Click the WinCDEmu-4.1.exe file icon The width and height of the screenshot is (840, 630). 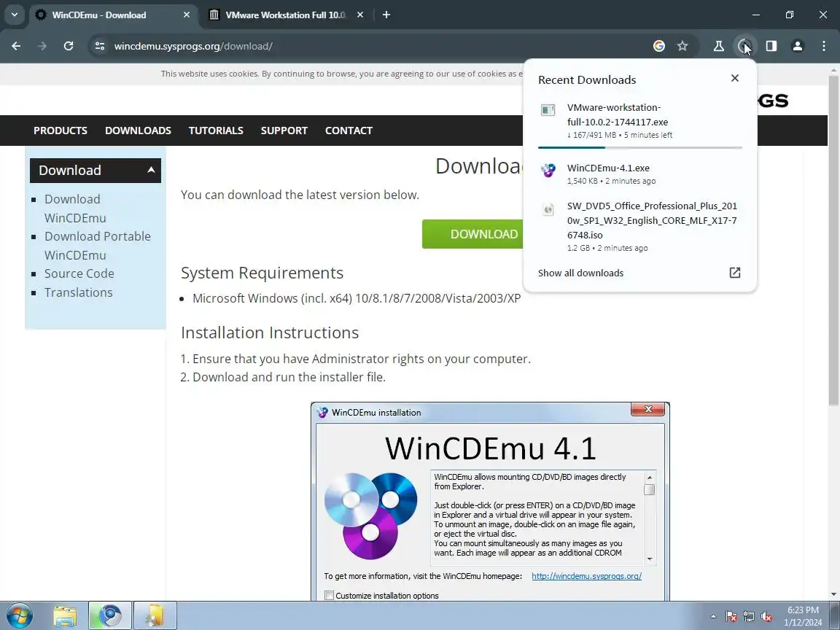click(x=548, y=171)
